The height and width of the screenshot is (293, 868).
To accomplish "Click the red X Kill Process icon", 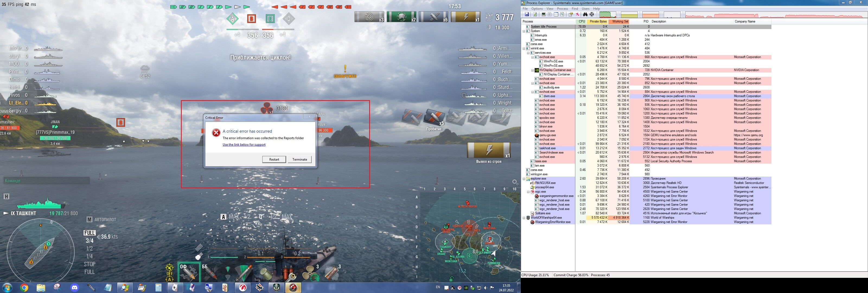I will (x=577, y=14).
